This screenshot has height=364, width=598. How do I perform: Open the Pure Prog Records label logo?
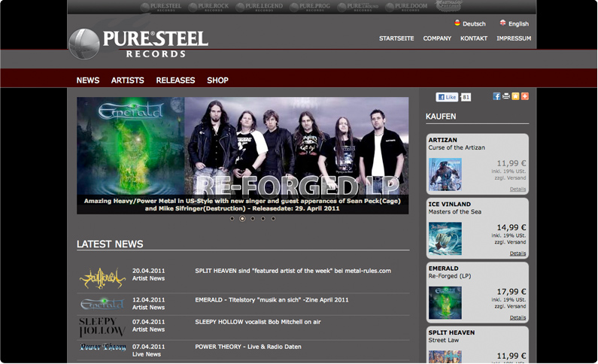[x=310, y=7]
